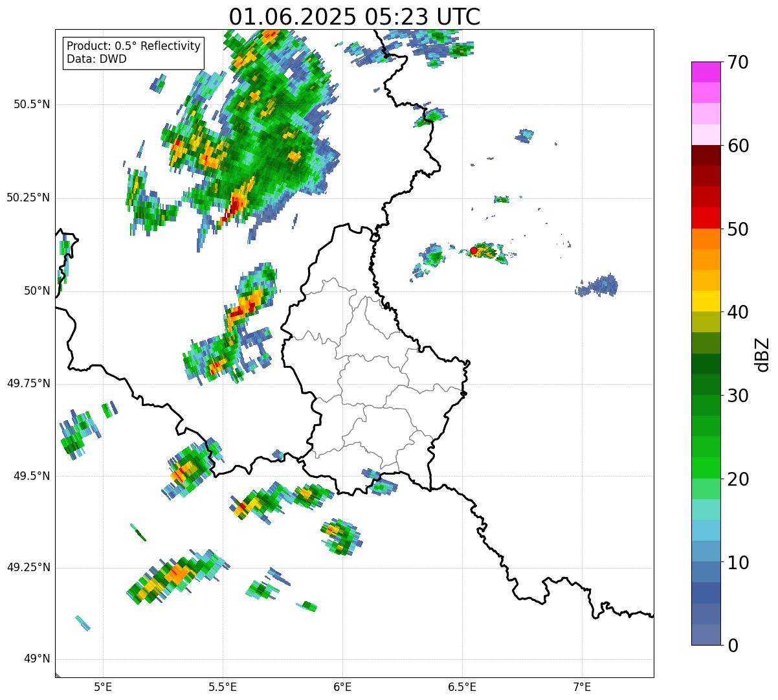Click the 6°E longitude label
Viewport: 778px width, 700px height.
[x=342, y=687]
